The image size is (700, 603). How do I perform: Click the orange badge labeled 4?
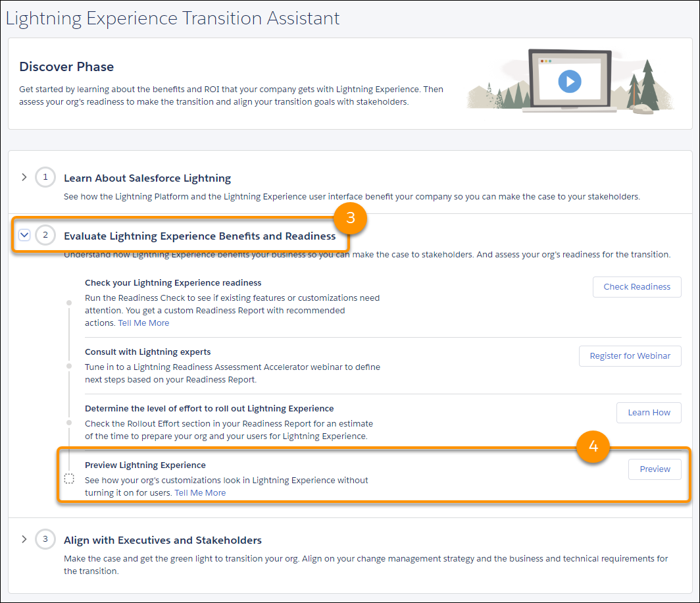tap(593, 446)
